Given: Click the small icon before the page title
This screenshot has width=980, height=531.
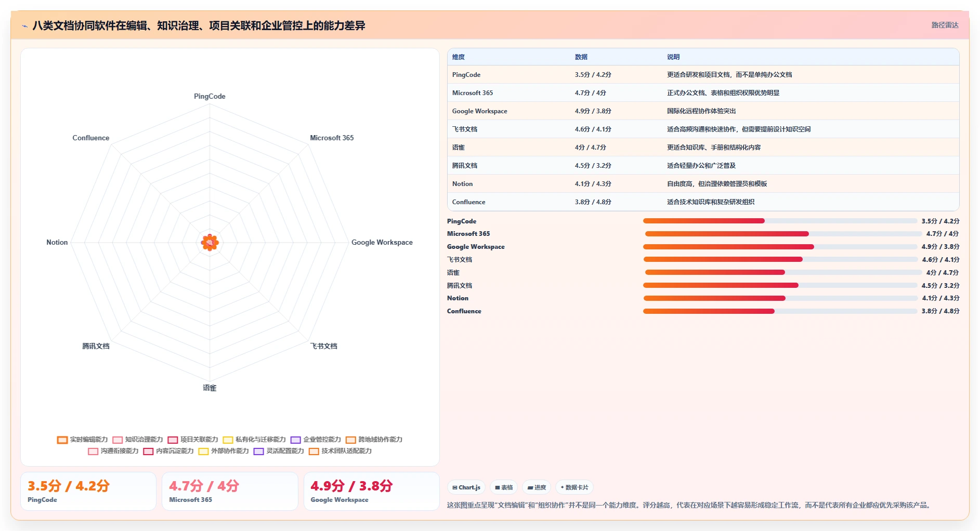Looking at the screenshot, I should (24, 26).
